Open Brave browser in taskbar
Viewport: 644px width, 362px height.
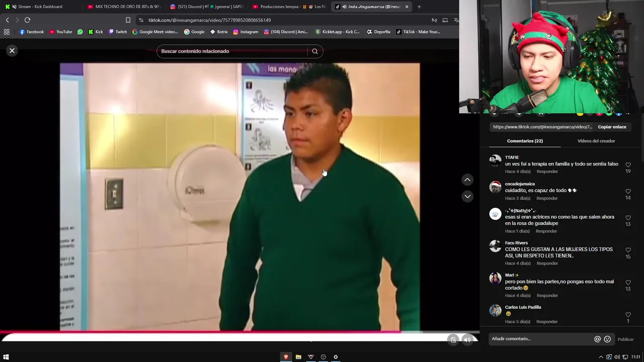tap(286, 357)
